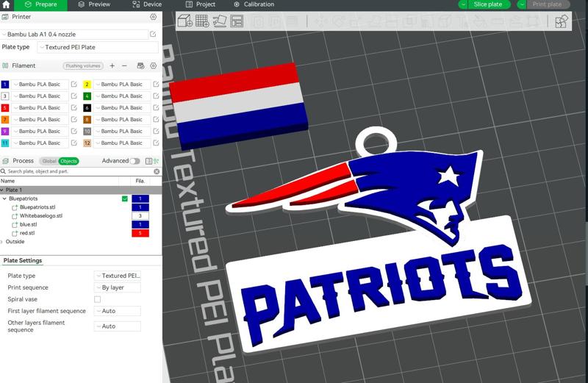Click red.stl filament color cell
The height and width of the screenshot is (383, 588).
(140, 233)
